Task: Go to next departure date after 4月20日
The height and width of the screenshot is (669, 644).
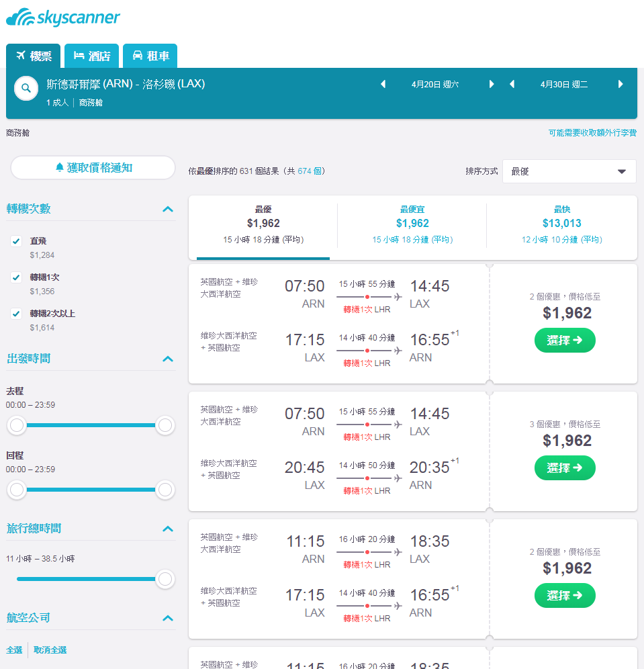Action: [x=492, y=84]
